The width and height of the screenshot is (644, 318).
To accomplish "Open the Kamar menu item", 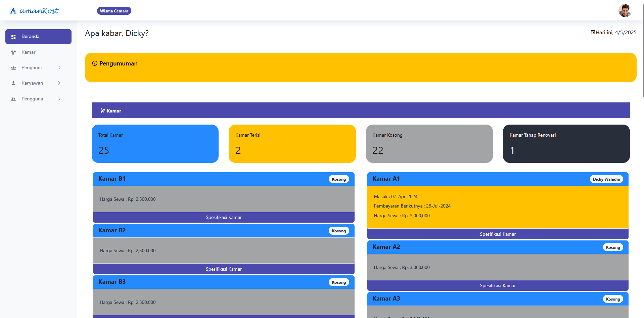I will 29,52.
